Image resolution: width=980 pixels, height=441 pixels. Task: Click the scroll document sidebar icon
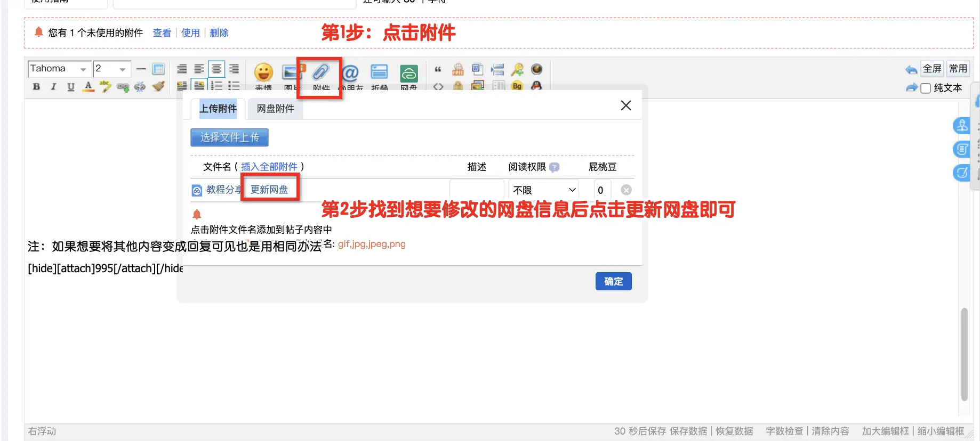tap(962, 149)
